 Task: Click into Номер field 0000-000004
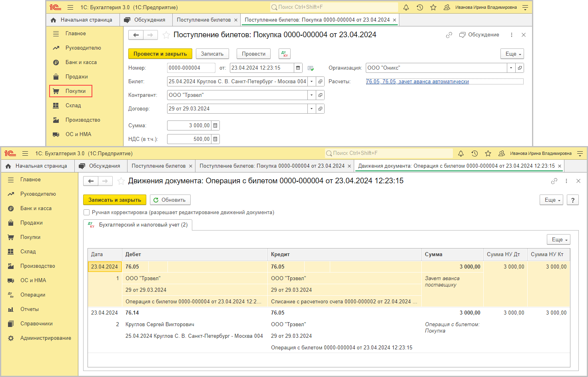pyautogui.click(x=191, y=68)
